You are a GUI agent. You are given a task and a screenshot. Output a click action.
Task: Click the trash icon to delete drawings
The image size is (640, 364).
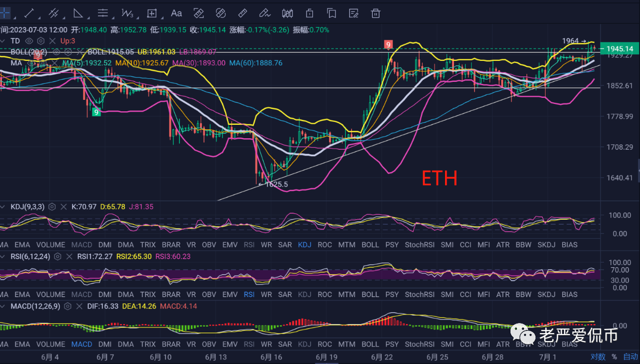pyautogui.click(x=375, y=13)
